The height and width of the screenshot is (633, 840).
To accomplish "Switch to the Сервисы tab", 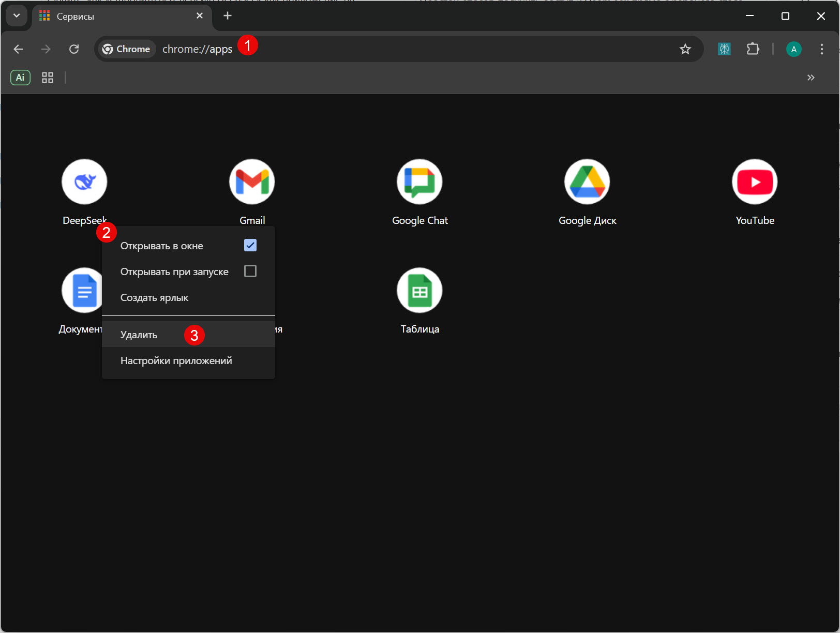I will click(x=122, y=17).
